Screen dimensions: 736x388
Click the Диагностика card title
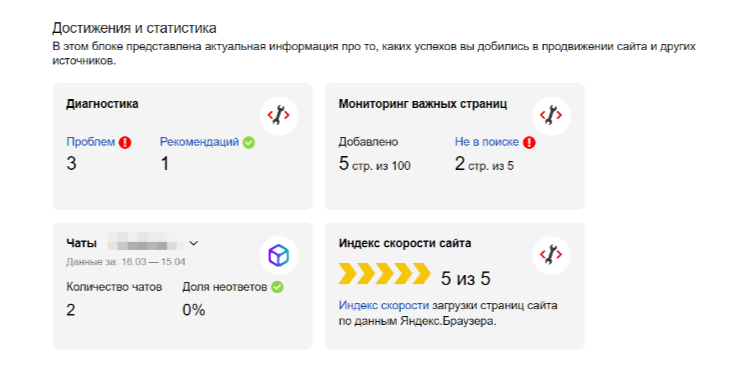[x=102, y=104]
